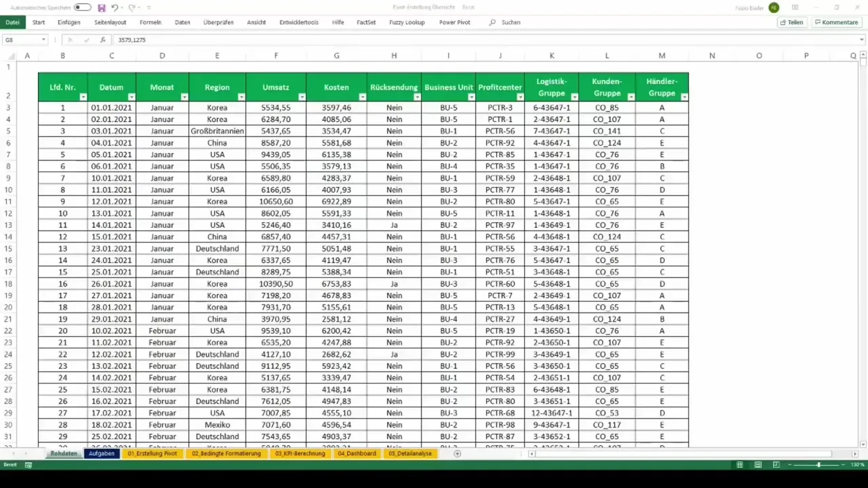The width and height of the screenshot is (868, 488).
Task: Select the Aufgaben sheet tab
Action: pyautogui.click(x=101, y=453)
